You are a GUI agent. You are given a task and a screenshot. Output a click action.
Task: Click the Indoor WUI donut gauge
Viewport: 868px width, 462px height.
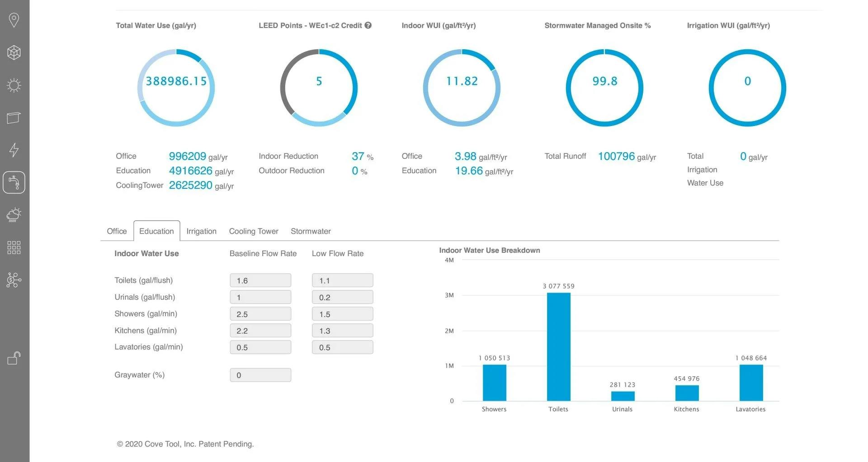tap(462, 88)
